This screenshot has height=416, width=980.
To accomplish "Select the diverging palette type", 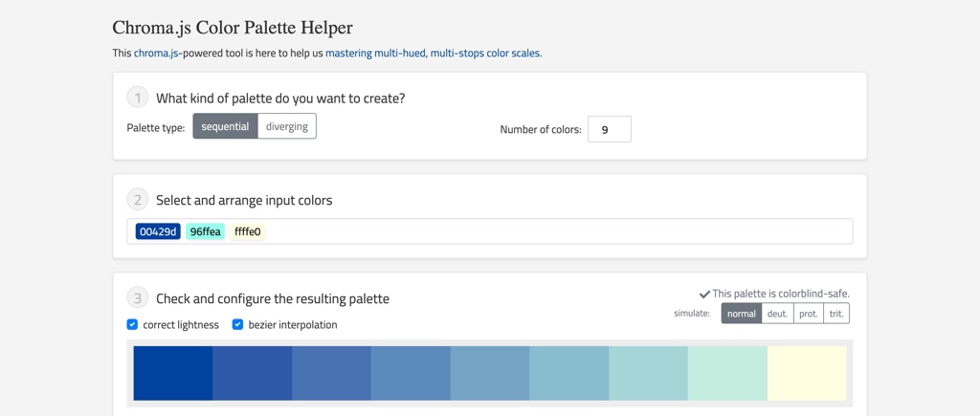I will (x=287, y=126).
